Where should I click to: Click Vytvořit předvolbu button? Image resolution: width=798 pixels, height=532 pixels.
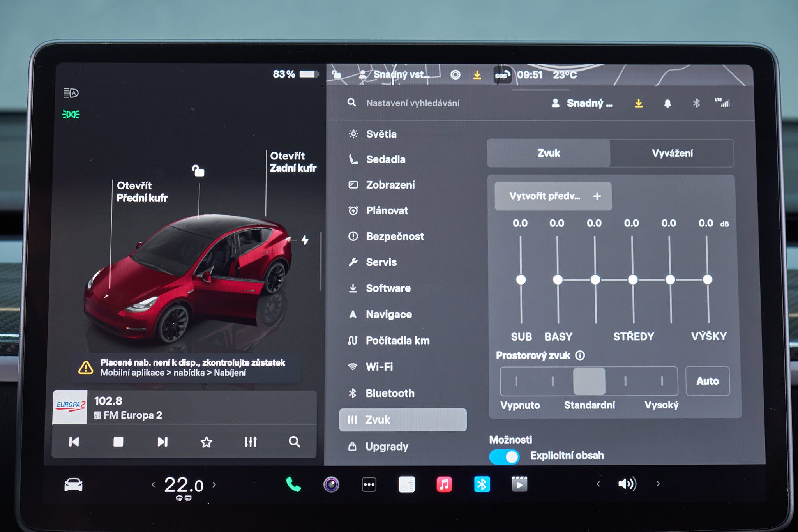pos(553,196)
